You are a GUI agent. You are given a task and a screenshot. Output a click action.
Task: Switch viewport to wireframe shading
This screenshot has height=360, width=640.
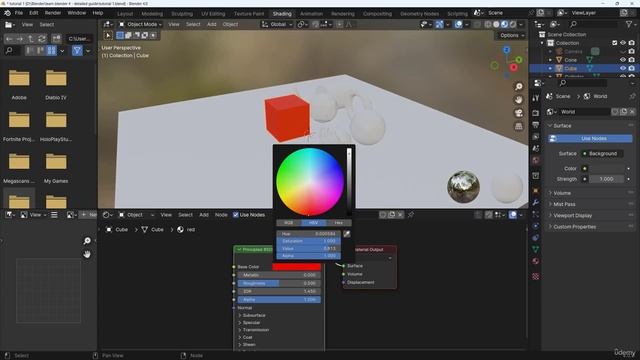pyautogui.click(x=488, y=24)
